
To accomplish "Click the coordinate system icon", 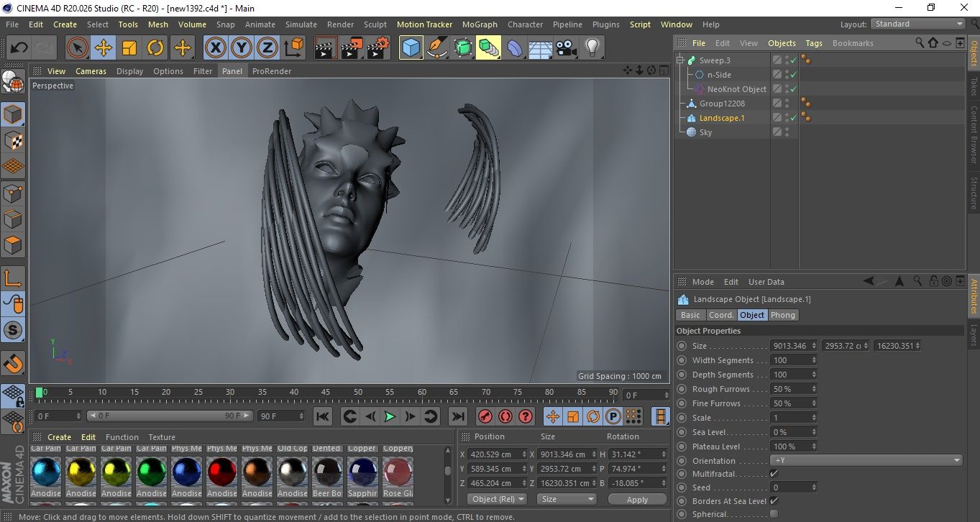I will click(293, 48).
